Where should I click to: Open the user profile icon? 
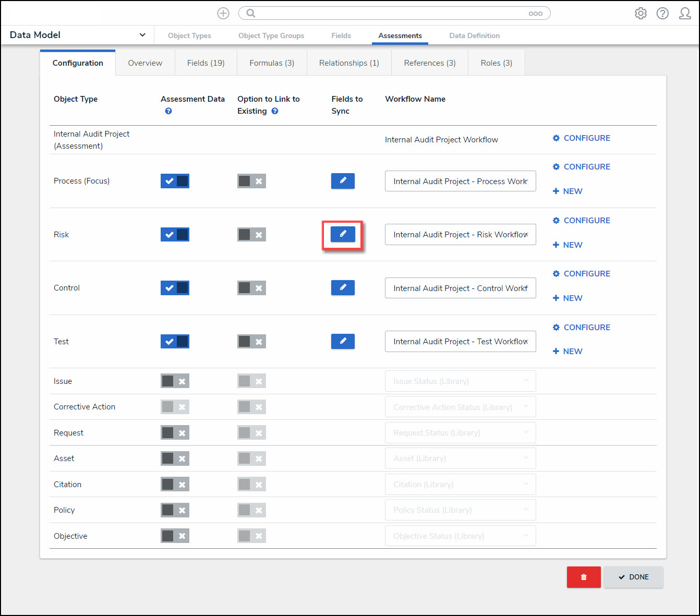click(685, 14)
